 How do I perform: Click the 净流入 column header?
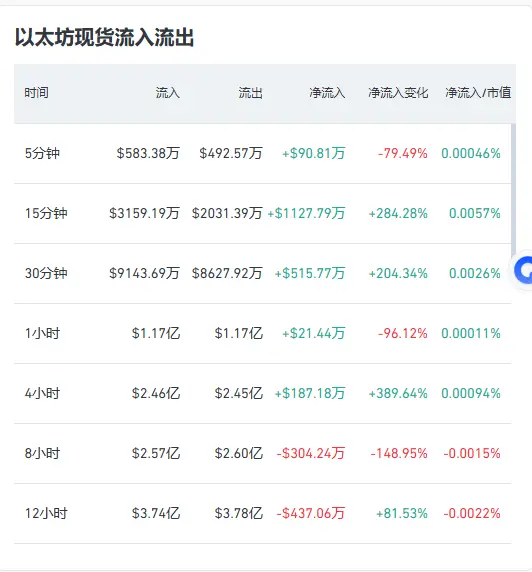327,93
